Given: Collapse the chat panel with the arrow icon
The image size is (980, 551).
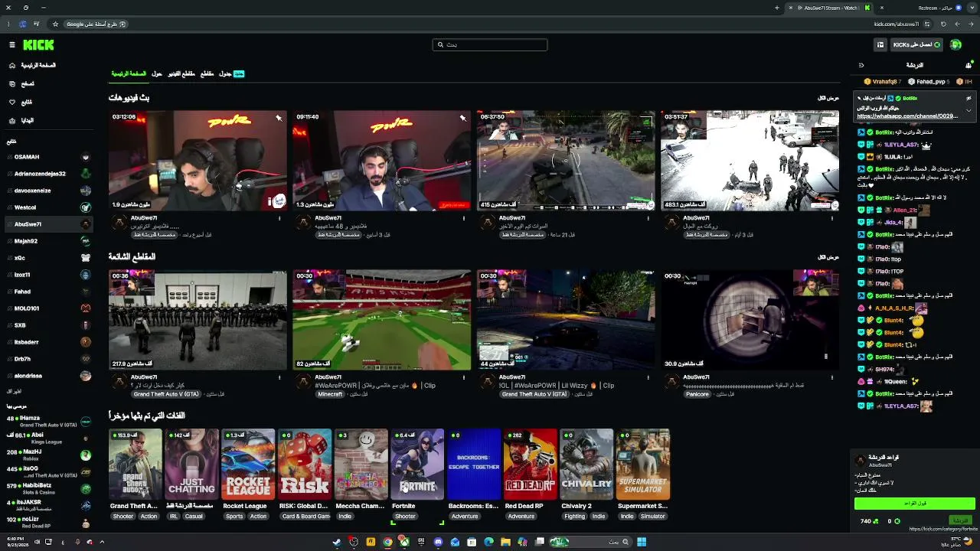Looking at the screenshot, I should tap(861, 65).
